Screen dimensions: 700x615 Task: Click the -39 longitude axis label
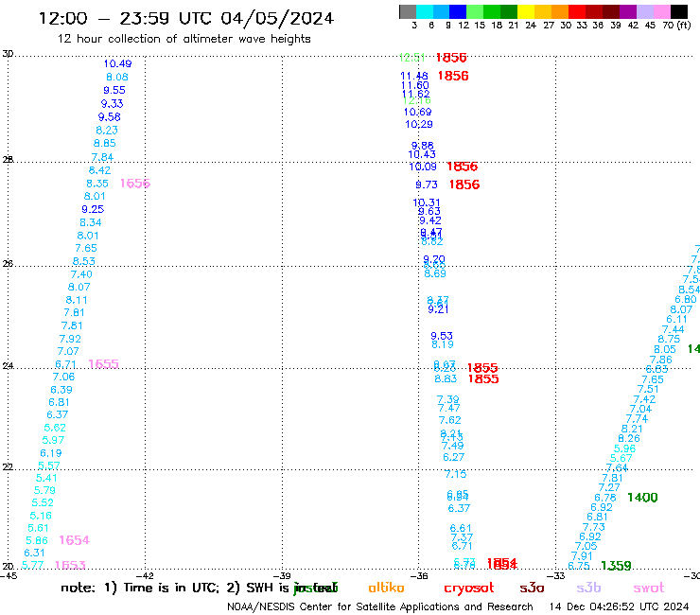point(281,576)
